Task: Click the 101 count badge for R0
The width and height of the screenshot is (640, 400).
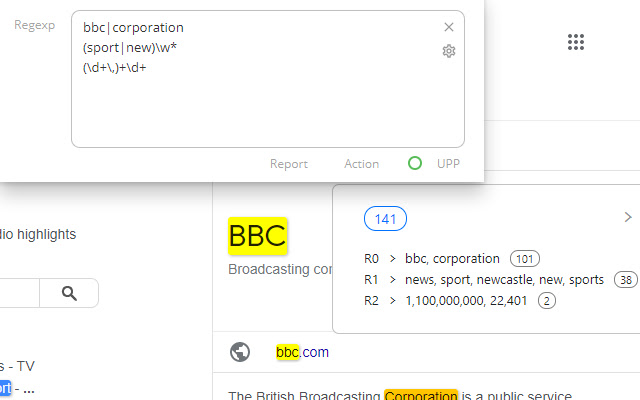Action: click(524, 259)
